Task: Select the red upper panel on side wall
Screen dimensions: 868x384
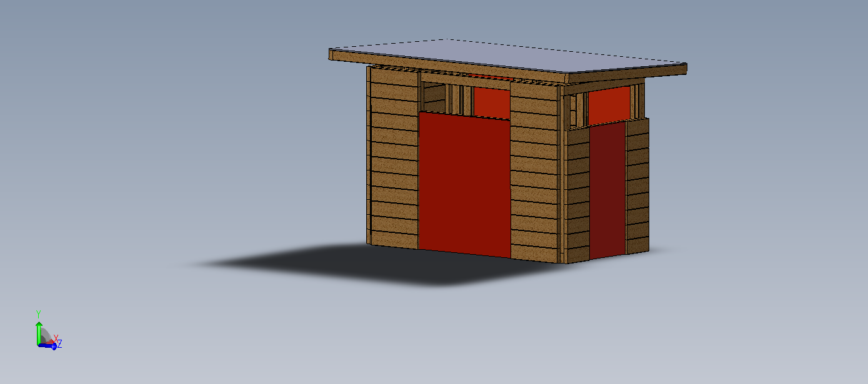Action: tap(609, 106)
